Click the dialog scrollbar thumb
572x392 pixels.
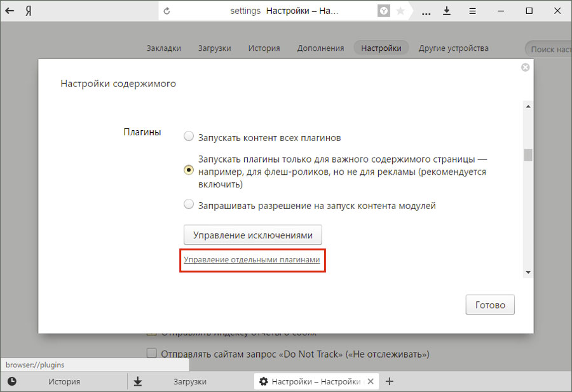(x=528, y=155)
